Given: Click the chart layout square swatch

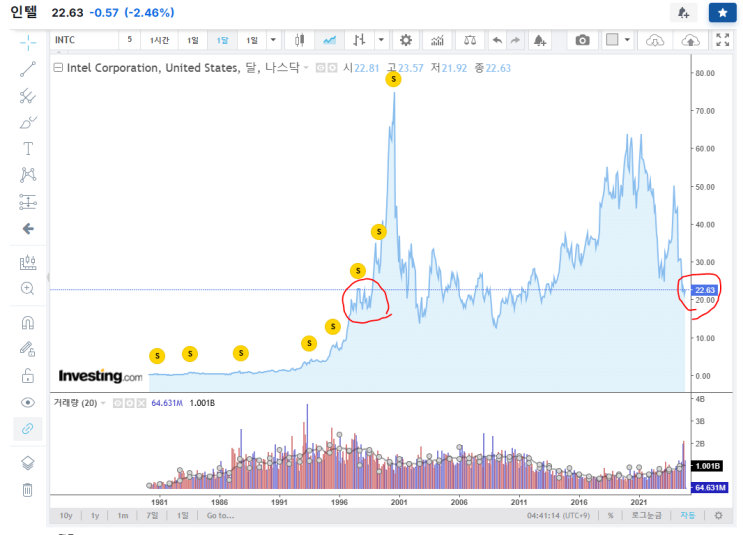Looking at the screenshot, I should 612,40.
